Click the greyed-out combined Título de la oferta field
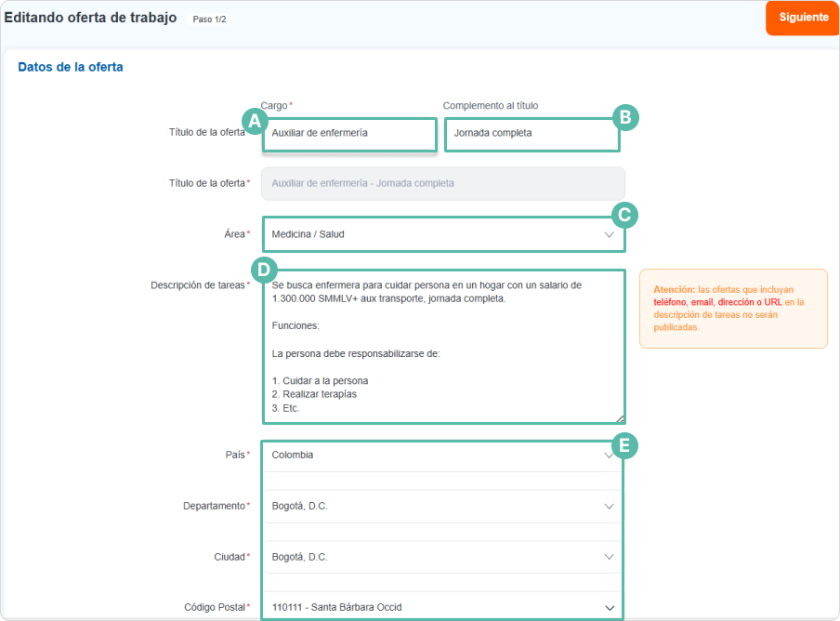Viewport: 840px width, 621px height. coord(443,183)
